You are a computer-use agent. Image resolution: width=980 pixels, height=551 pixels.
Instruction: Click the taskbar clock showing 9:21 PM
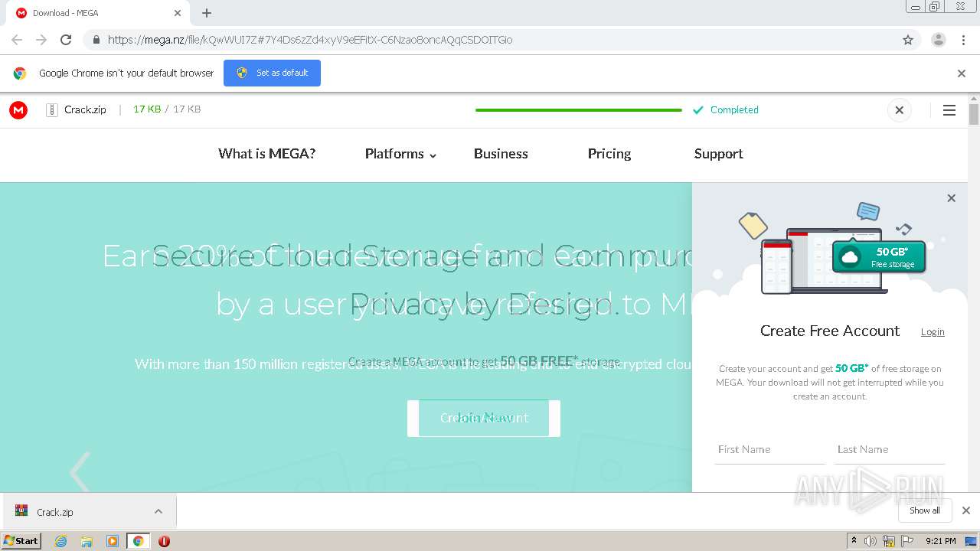pyautogui.click(x=940, y=541)
